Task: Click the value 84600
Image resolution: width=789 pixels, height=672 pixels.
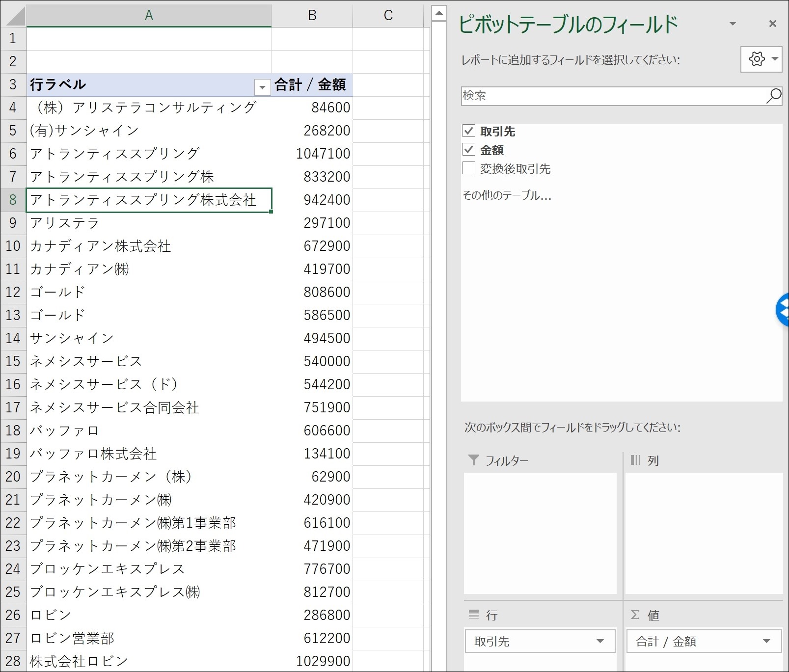Action: (312, 108)
